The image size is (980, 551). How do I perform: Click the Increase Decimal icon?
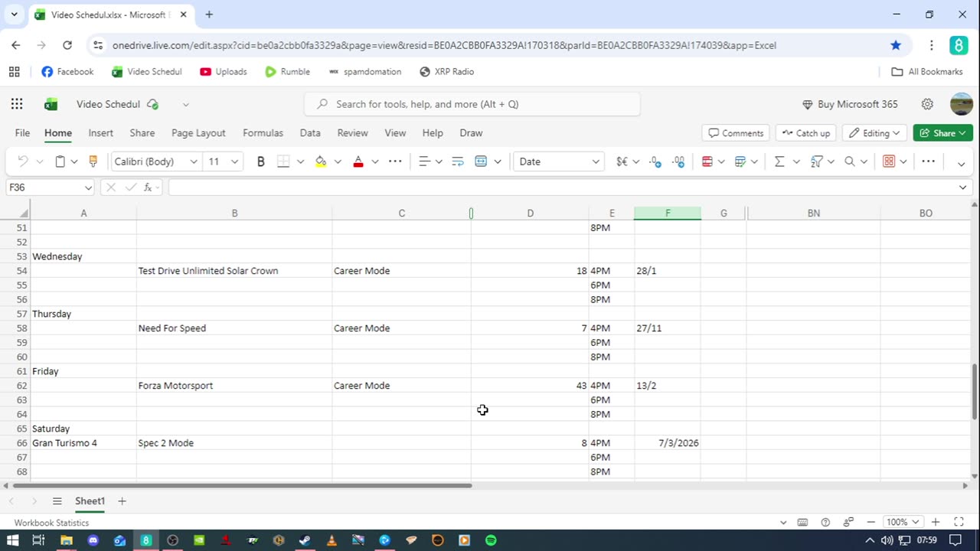(x=655, y=161)
